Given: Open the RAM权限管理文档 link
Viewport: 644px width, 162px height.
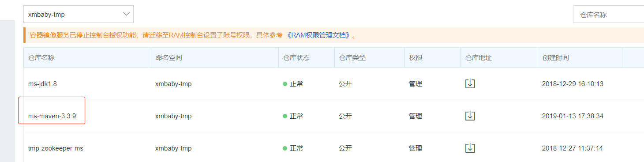Looking at the screenshot, I should (x=318, y=35).
